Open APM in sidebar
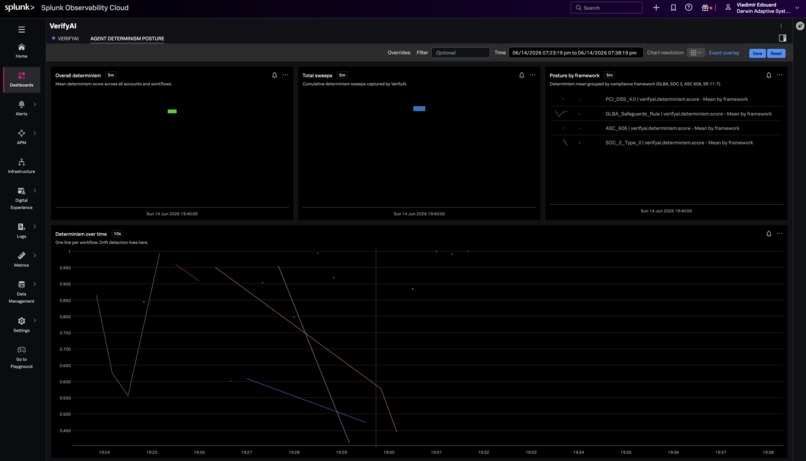 22,137
